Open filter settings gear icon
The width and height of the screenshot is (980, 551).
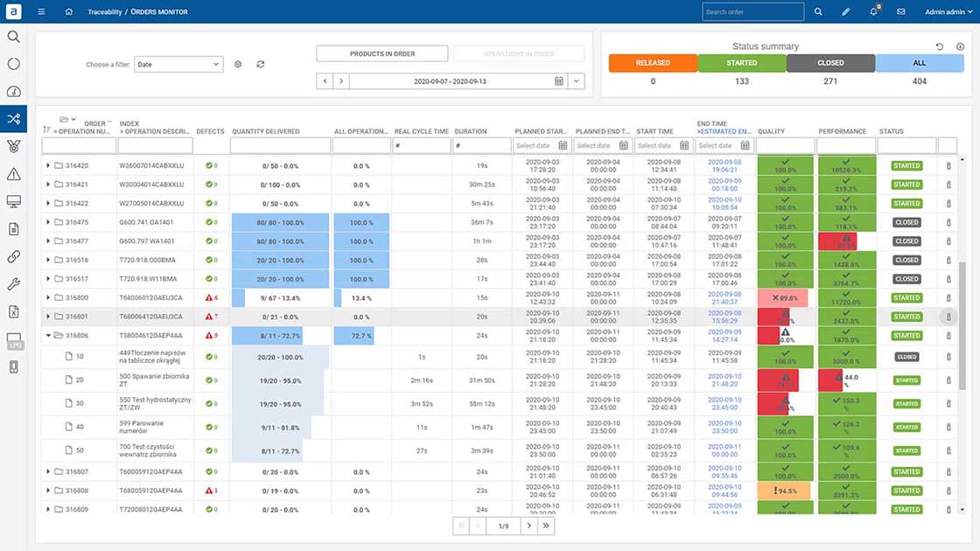(x=238, y=65)
